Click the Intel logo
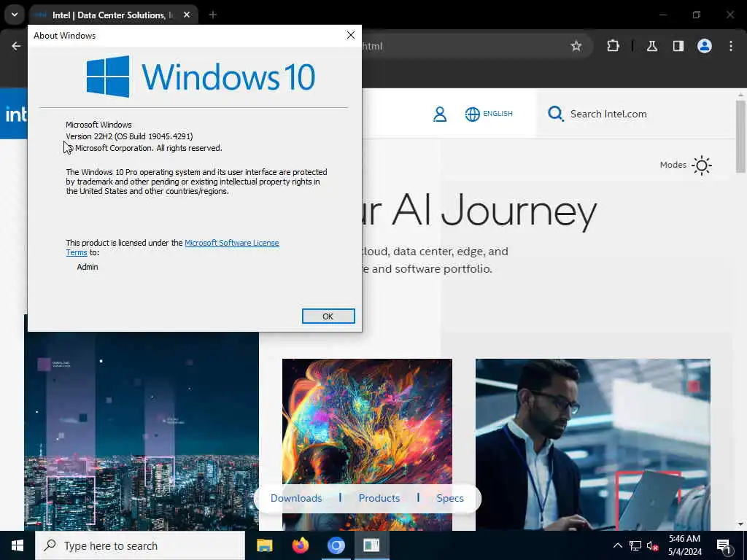747x560 pixels. pos(15,114)
